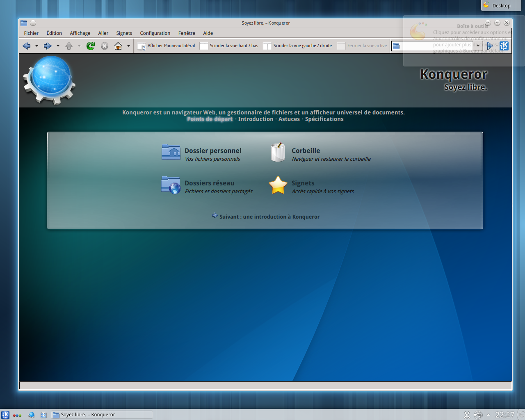
Task: Click Fermer la vue active
Action: tap(362, 46)
